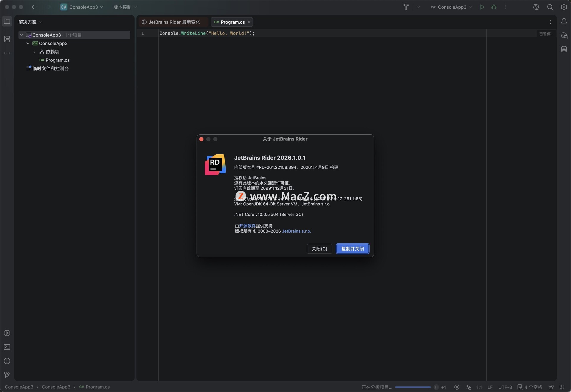Open the Database tool window

(564, 49)
